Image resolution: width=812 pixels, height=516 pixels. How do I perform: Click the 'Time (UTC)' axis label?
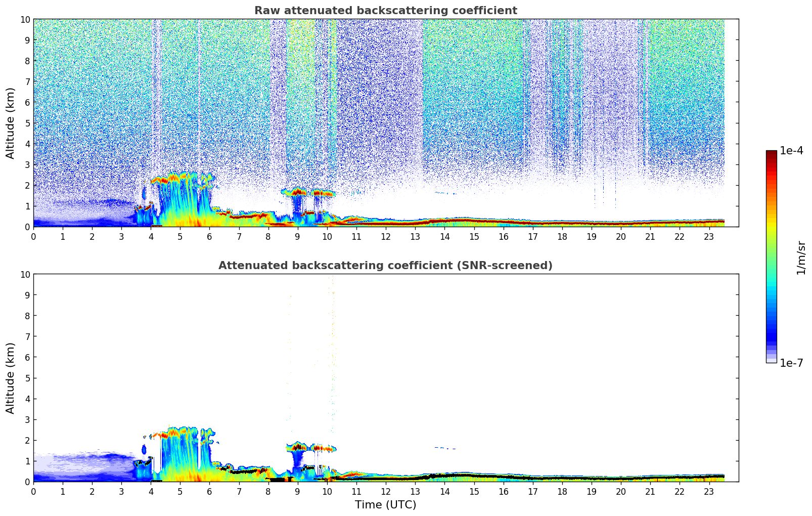point(385,505)
